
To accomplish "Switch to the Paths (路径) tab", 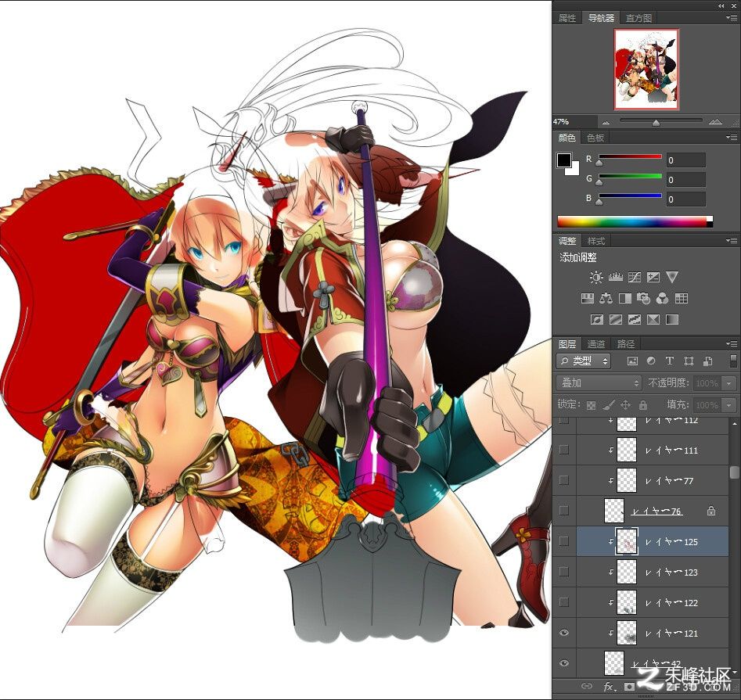I will coord(626,344).
